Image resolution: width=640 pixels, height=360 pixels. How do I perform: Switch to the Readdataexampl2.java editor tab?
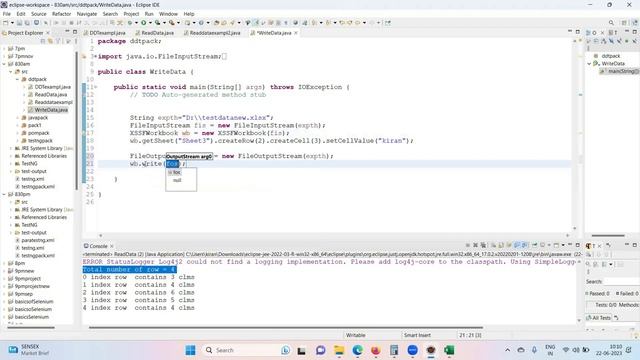(212, 33)
